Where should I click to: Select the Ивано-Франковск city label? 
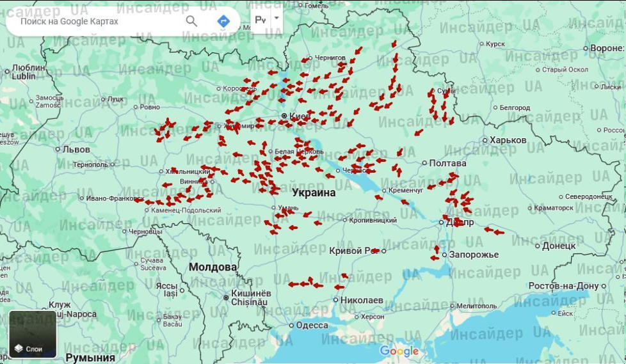(x=115, y=198)
